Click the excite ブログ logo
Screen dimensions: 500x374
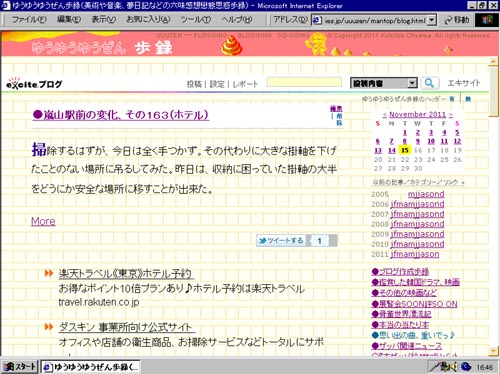coord(34,83)
